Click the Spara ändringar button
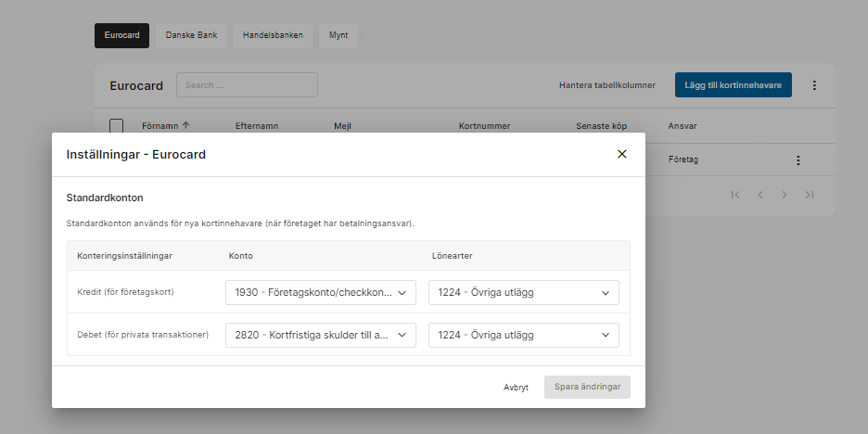The height and width of the screenshot is (434, 868). tap(587, 387)
